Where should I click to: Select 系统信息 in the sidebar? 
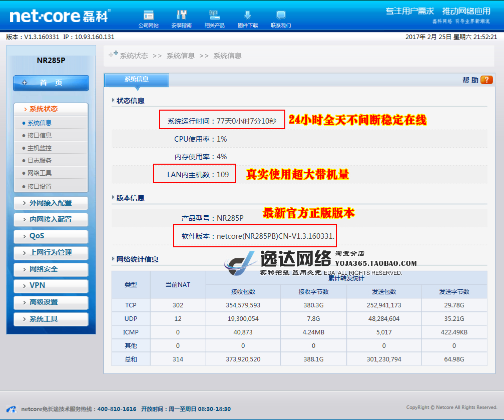coord(39,123)
